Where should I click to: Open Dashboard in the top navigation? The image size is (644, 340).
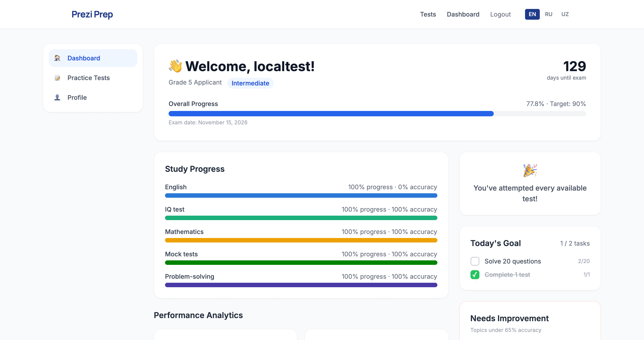463,14
